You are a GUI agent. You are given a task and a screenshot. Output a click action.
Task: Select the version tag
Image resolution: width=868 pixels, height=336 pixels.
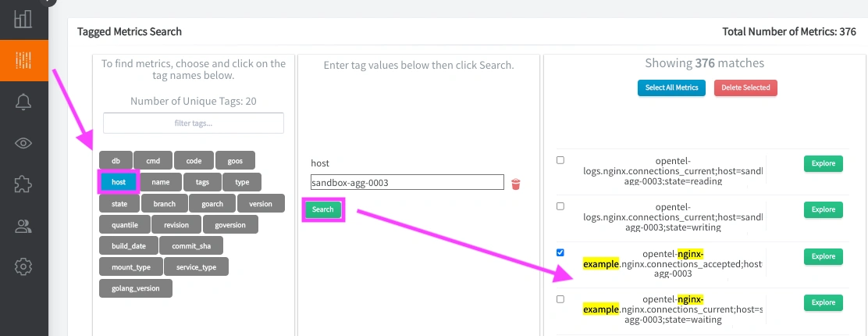(261, 203)
